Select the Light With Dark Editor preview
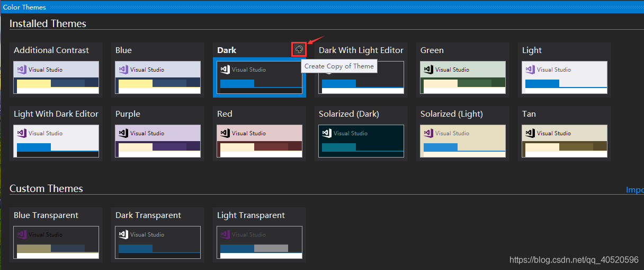644x270 pixels. point(56,141)
